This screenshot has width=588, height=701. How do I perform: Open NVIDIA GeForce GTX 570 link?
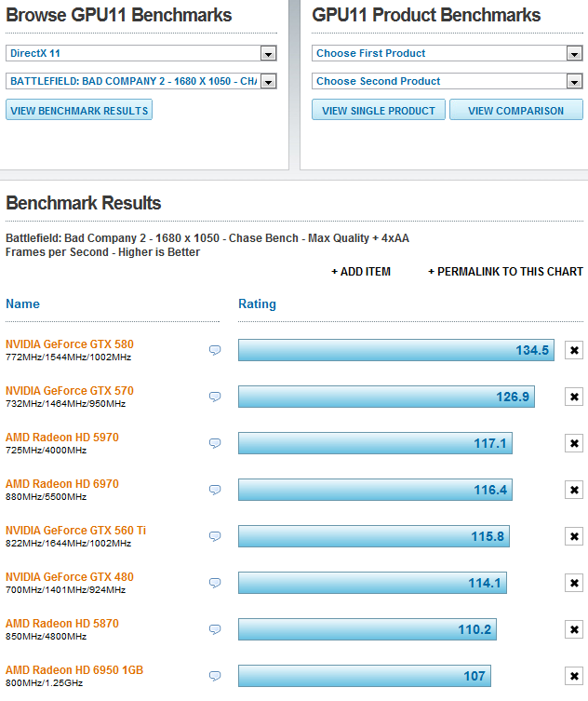click(x=70, y=391)
